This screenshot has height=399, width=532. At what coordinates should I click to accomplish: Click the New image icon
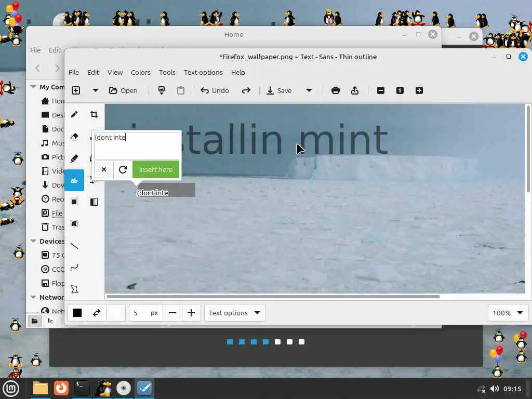point(76,90)
